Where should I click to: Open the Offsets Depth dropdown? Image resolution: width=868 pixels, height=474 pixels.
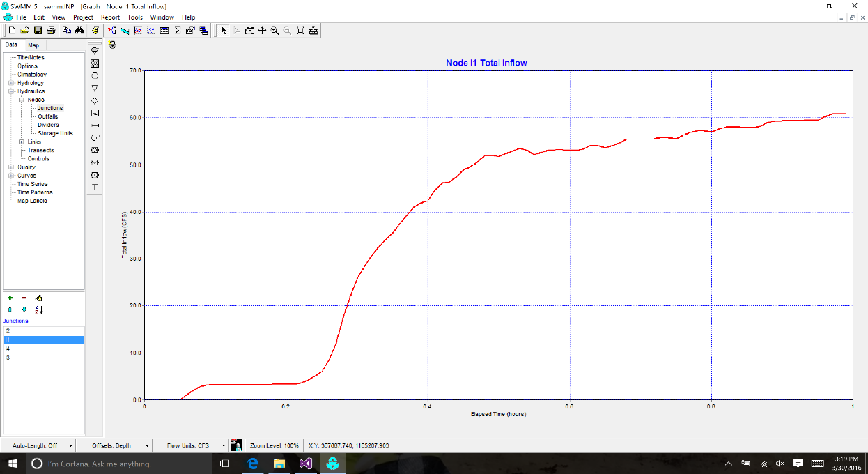pos(147,445)
